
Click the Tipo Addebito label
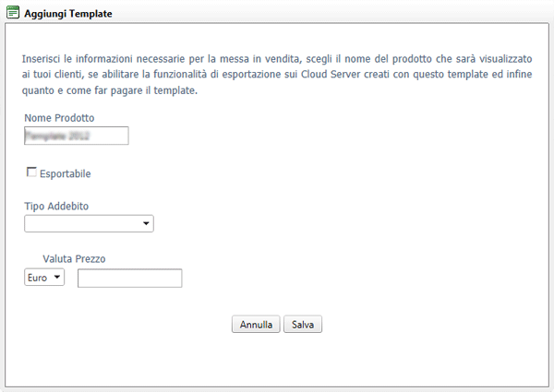point(56,206)
